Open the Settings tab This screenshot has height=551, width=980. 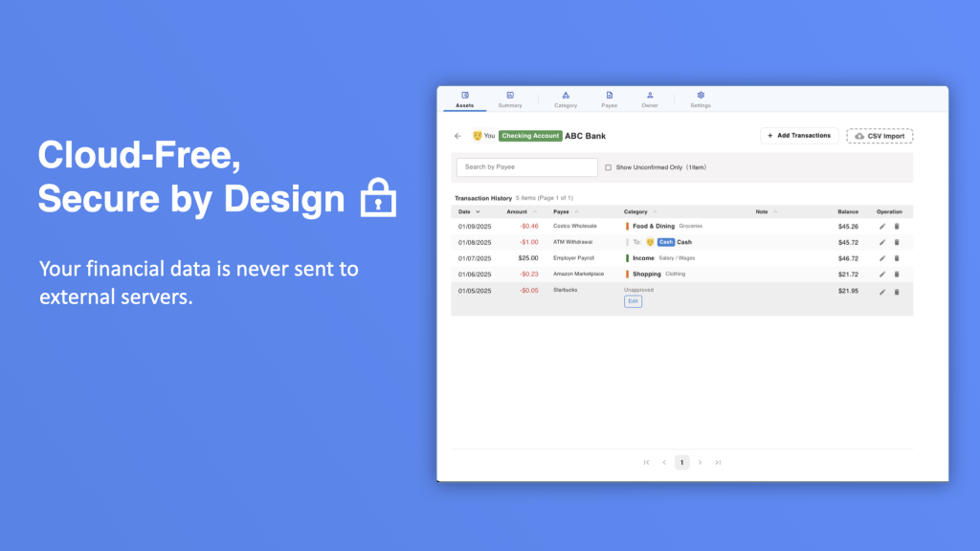coord(701,99)
